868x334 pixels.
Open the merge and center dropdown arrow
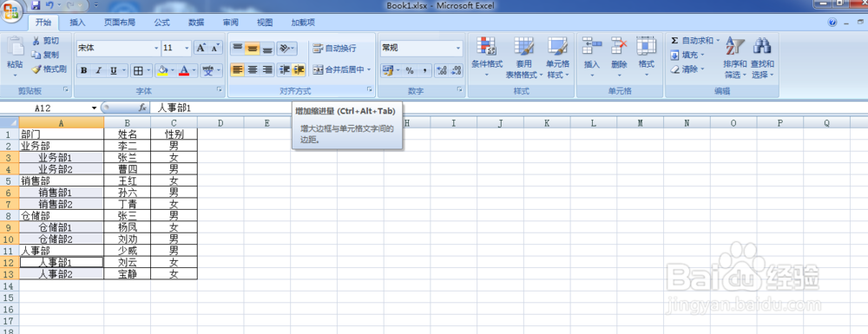click(x=369, y=69)
